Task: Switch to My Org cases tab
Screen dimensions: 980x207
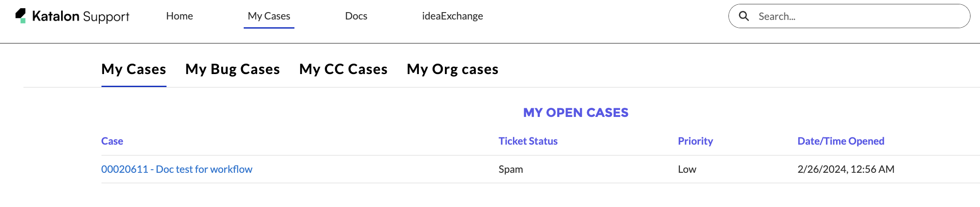Action: [x=452, y=69]
